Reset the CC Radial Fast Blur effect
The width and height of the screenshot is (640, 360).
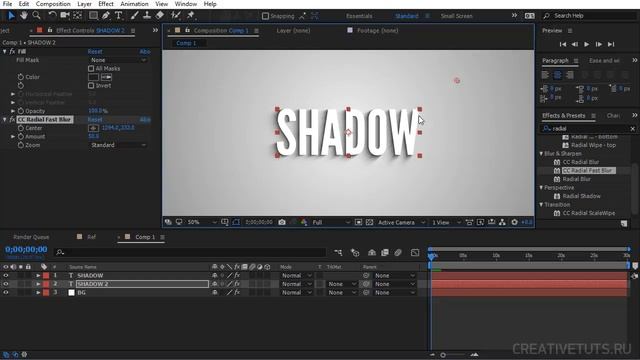pos(95,120)
